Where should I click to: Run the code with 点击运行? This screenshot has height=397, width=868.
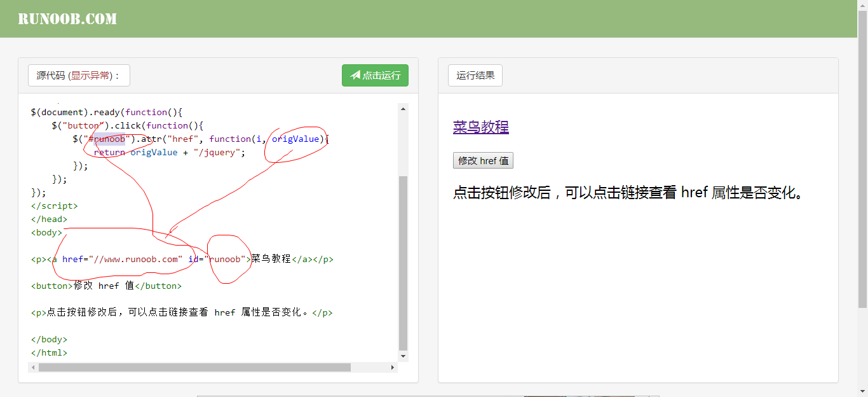pyautogui.click(x=375, y=75)
